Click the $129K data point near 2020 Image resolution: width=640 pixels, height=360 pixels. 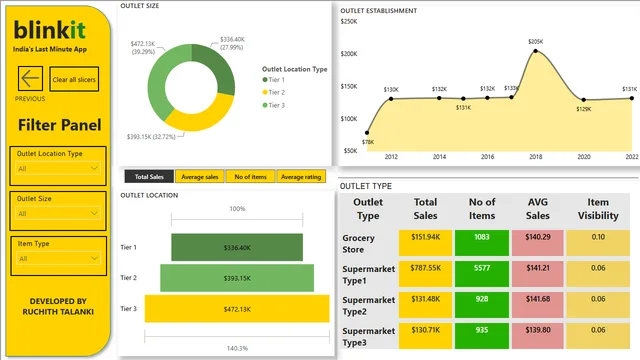(x=584, y=100)
